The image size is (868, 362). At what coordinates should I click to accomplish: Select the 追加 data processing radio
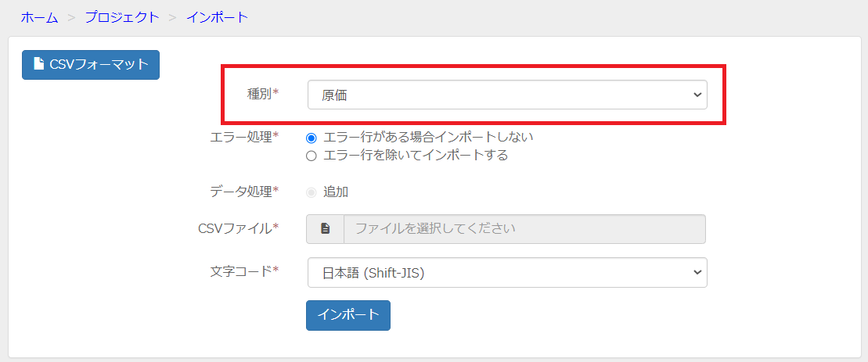(x=311, y=192)
